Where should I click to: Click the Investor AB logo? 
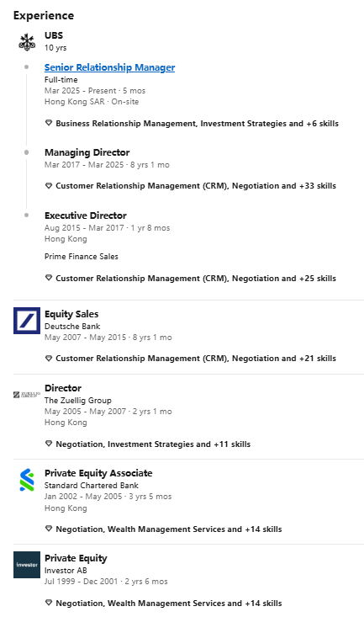coord(27,565)
